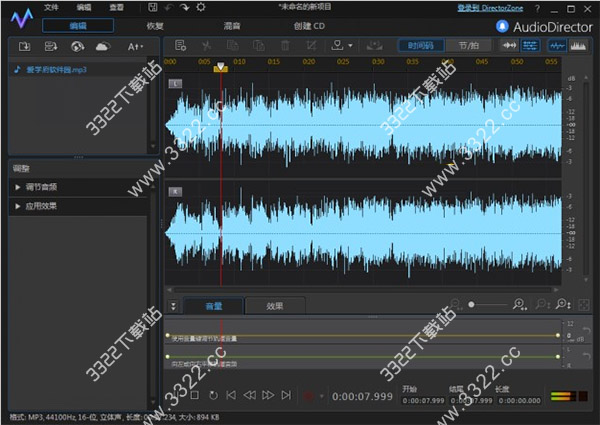Click the playhead marker at 0:07 on the timeline
600x425 pixels.
tap(221, 67)
